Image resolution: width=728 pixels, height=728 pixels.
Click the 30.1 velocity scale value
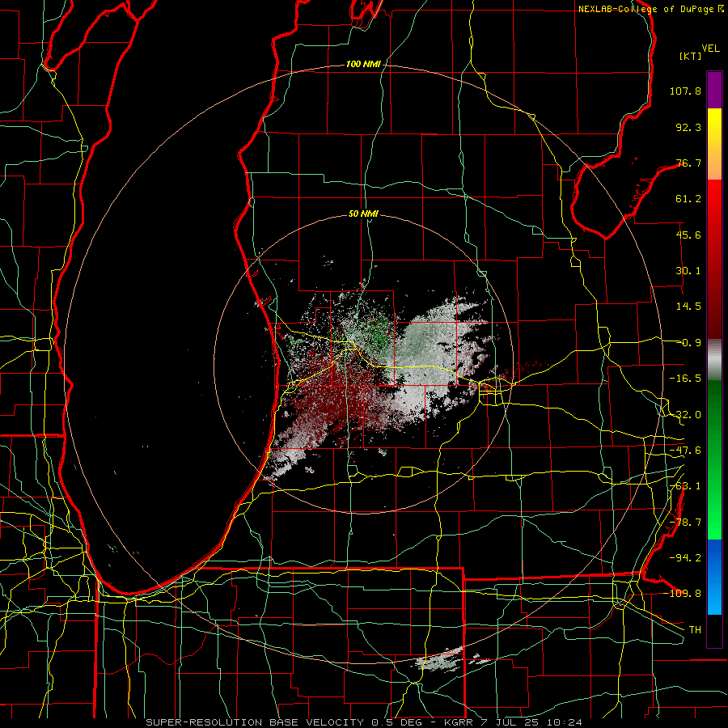click(688, 271)
